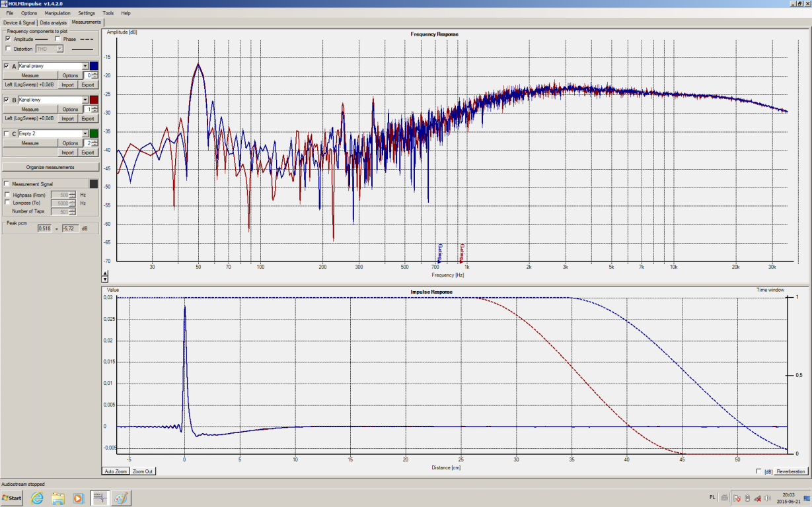This screenshot has height=507, width=812.
Task: Click Measure for Kanal lewy
Action: [x=30, y=109]
